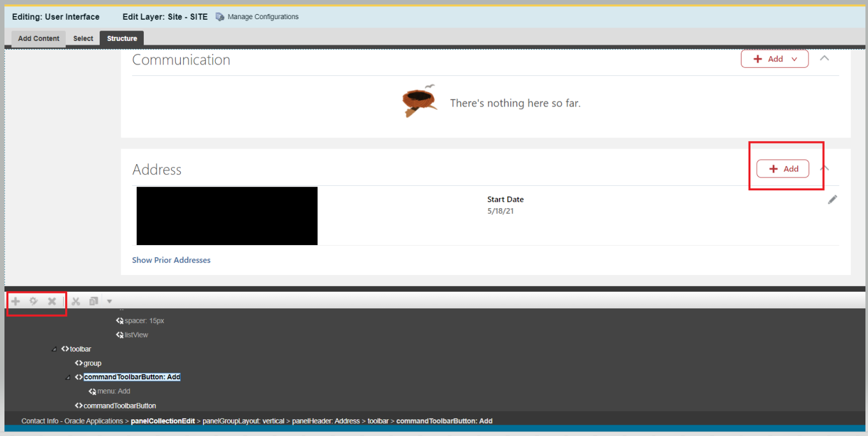
Task: Open the Paste options dropdown arrow
Action: 109,301
